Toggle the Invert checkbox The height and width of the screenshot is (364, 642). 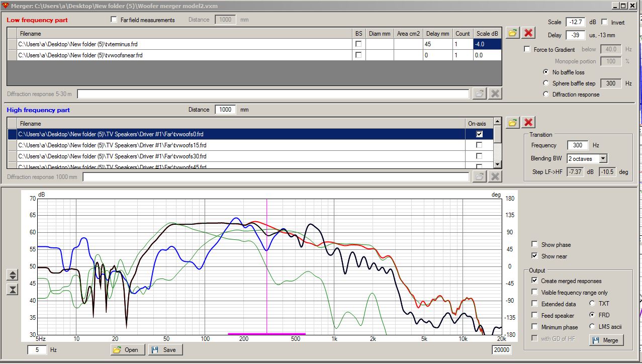(x=604, y=23)
